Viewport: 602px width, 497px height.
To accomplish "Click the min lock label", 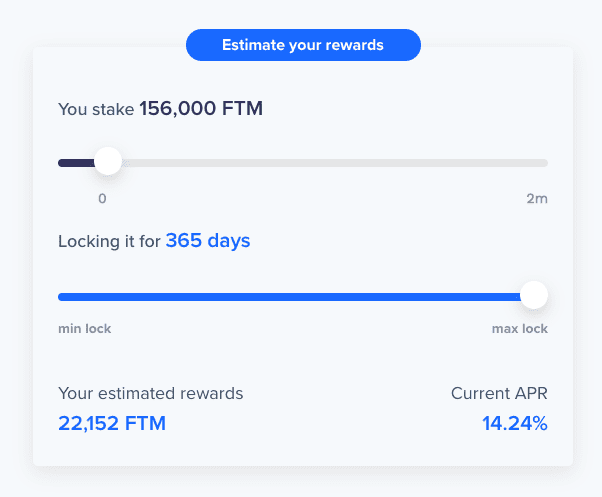I will (x=84, y=329).
